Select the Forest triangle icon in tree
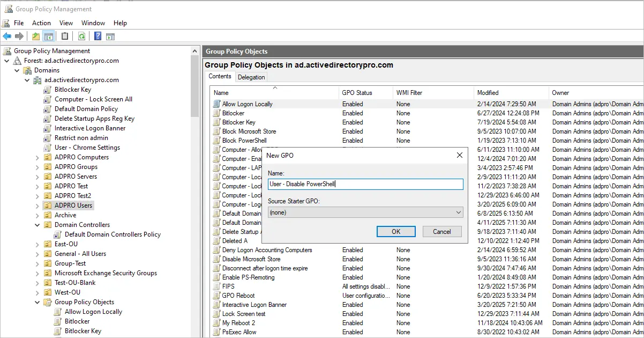The image size is (644, 338). pyautogui.click(x=18, y=61)
